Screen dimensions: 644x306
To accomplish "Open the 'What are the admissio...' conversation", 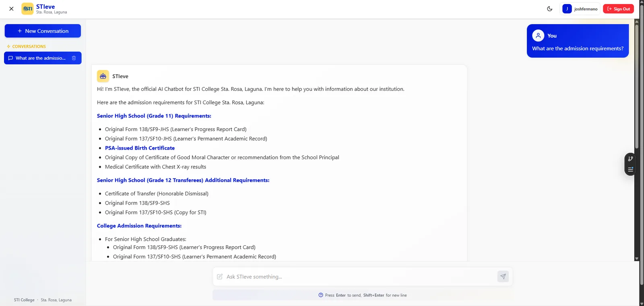I will click(43, 58).
